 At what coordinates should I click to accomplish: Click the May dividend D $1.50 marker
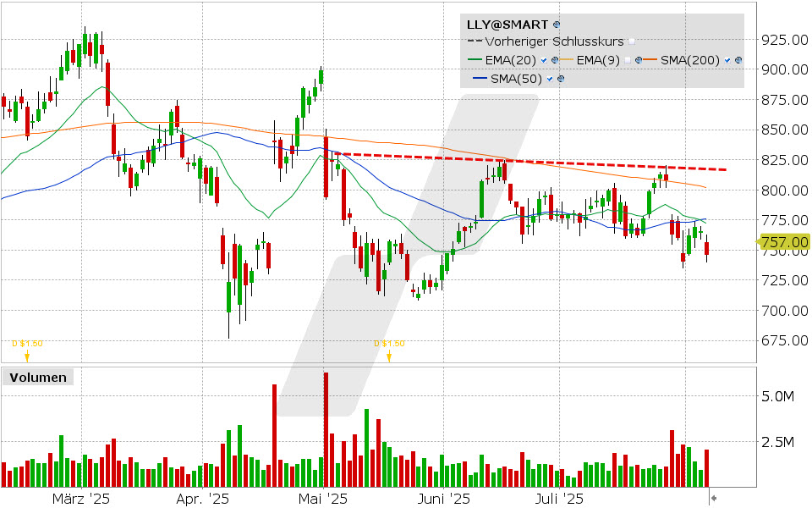tap(389, 351)
